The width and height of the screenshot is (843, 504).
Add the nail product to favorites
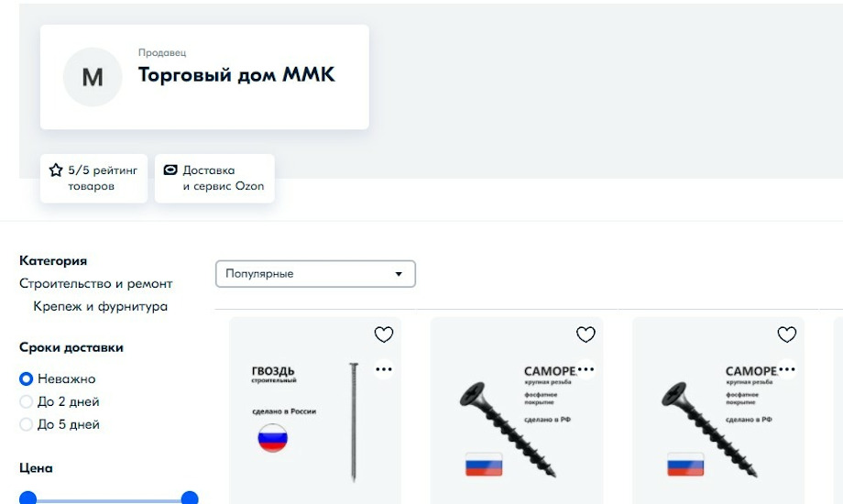384,334
